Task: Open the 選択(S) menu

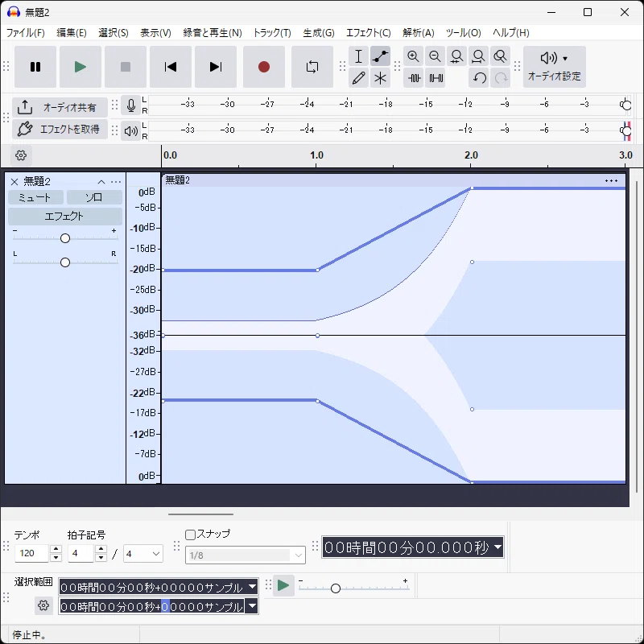Action: click(x=114, y=33)
